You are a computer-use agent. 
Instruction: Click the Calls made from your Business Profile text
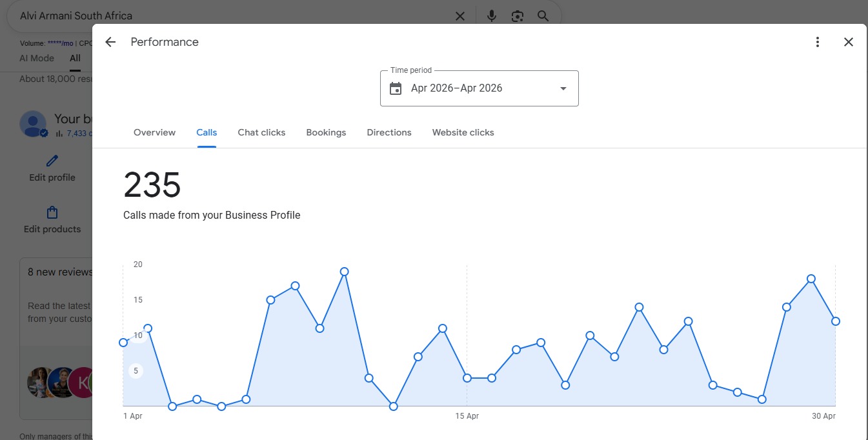[212, 215]
